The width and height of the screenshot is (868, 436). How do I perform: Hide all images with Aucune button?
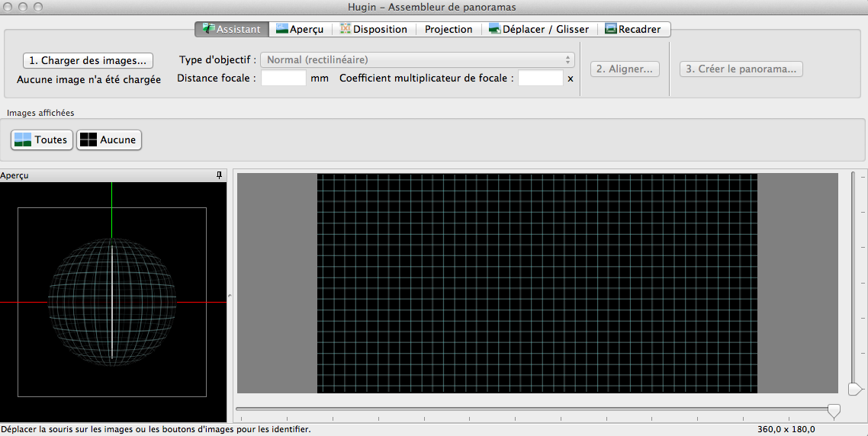pos(109,139)
